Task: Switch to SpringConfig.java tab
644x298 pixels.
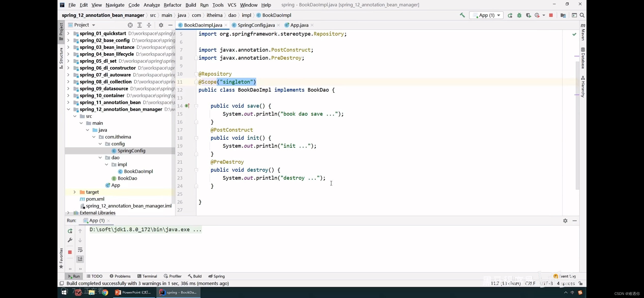Action: click(x=256, y=25)
